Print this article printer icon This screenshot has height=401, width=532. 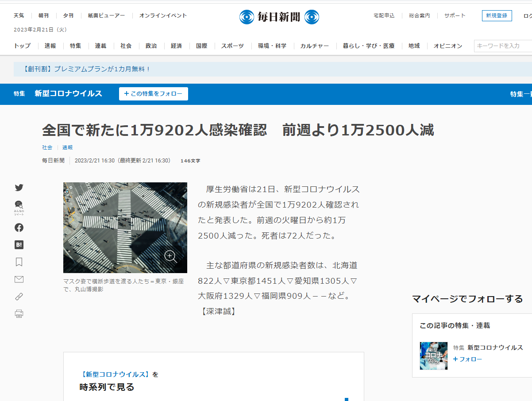[19, 314]
